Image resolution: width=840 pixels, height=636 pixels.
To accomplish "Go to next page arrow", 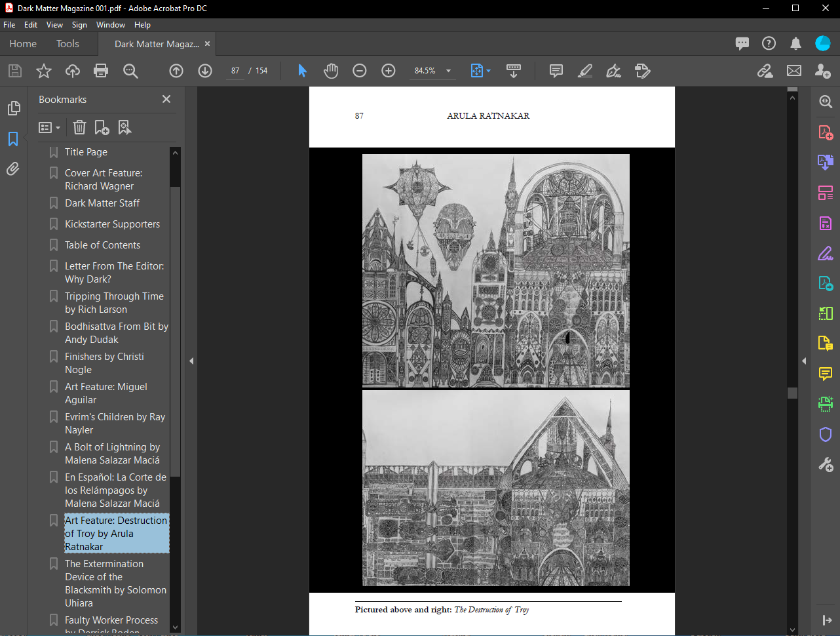I will (x=205, y=71).
